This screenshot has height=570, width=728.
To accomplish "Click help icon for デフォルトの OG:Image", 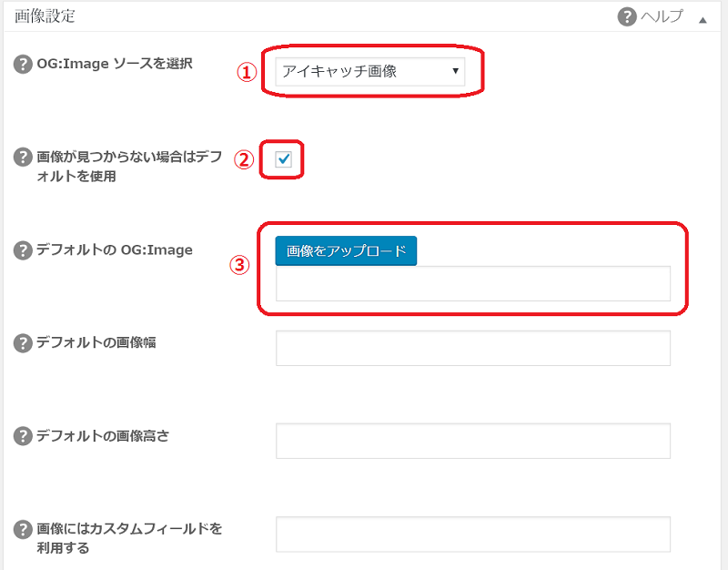I will (23, 250).
